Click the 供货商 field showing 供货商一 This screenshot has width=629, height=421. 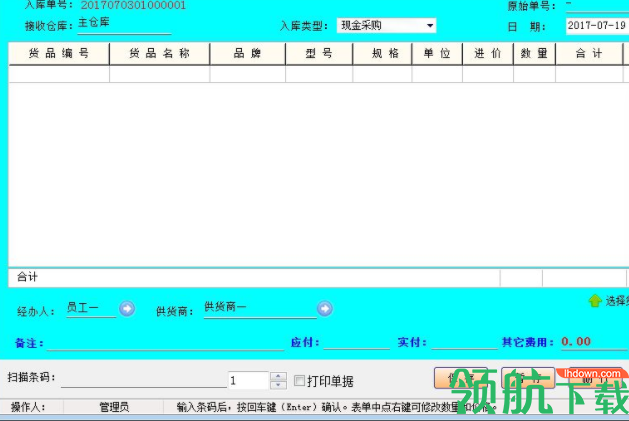point(260,309)
